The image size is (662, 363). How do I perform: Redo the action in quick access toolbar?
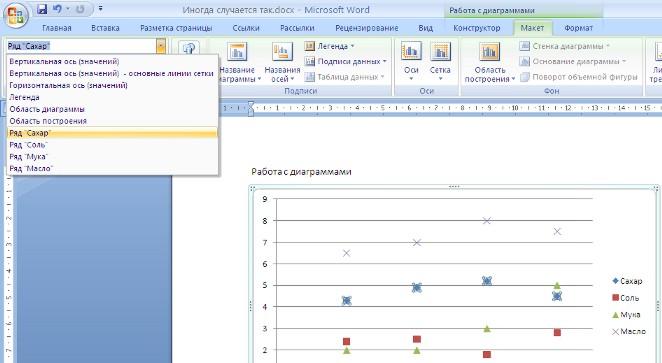tap(80, 9)
